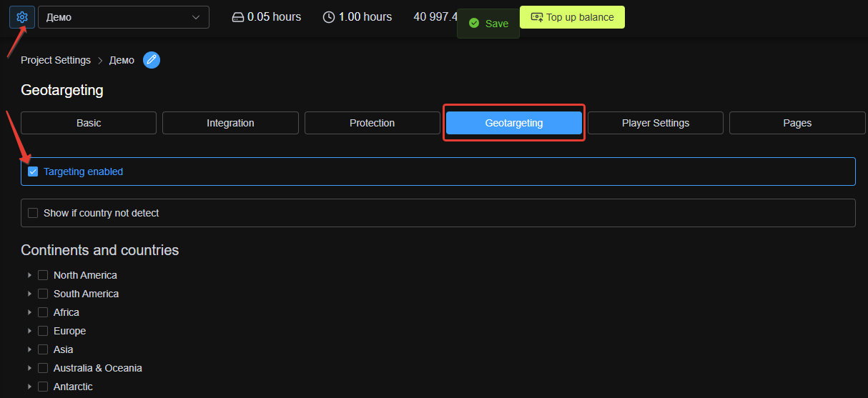Click the green check icon in Save
This screenshot has width=868, height=398.
tap(473, 24)
